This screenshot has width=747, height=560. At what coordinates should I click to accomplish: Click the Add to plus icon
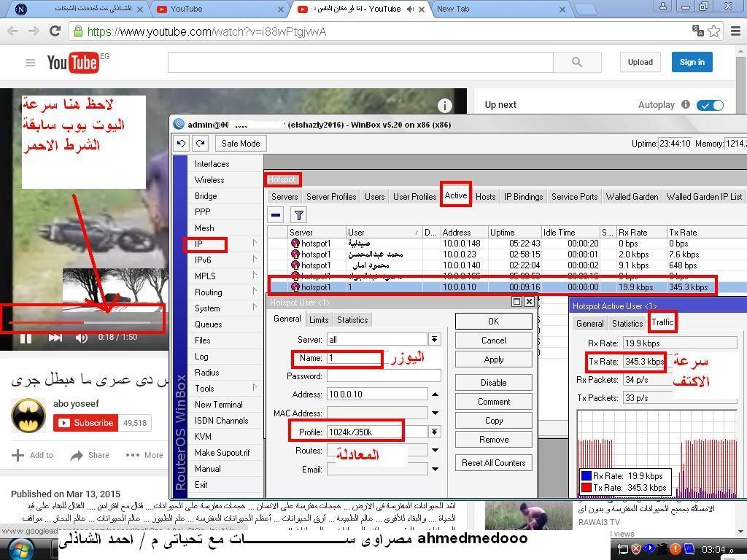click(x=18, y=455)
